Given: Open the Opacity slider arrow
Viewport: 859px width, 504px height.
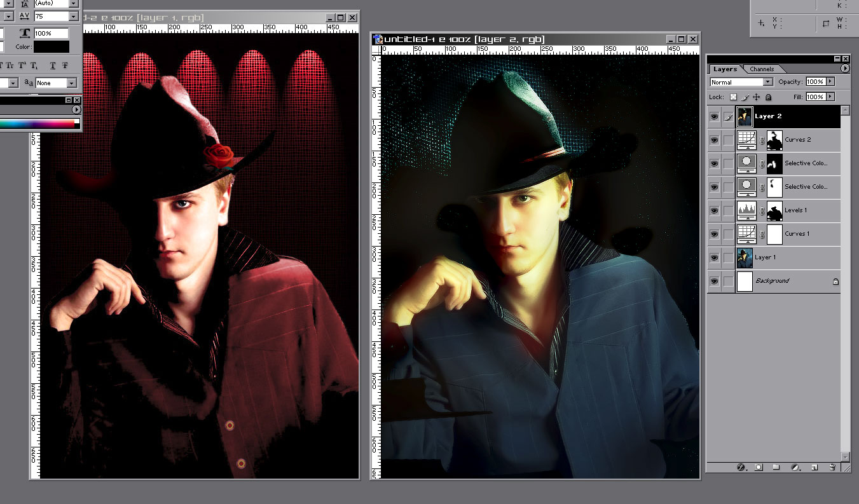Looking at the screenshot, I should point(830,81).
